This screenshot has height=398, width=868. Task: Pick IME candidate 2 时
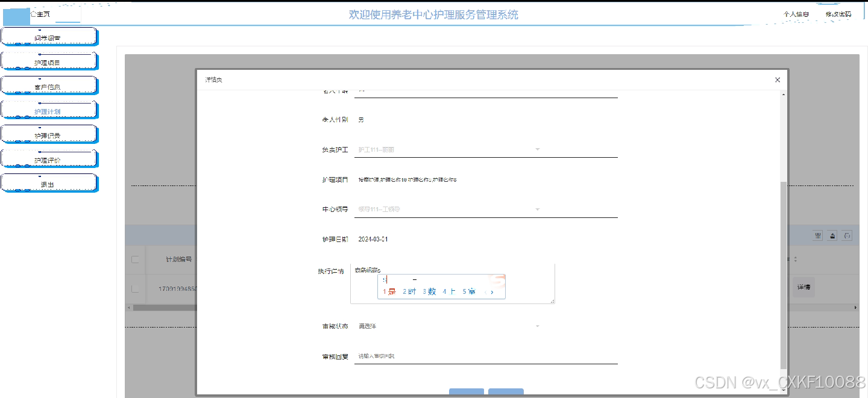(x=410, y=291)
